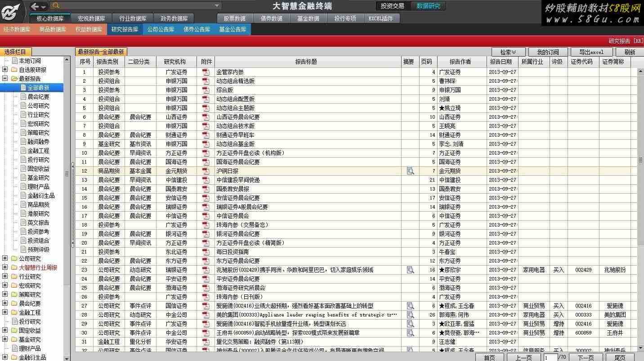The image size is (644, 361).
Task: View summary icon for 美的集团 report
Action: (410, 315)
